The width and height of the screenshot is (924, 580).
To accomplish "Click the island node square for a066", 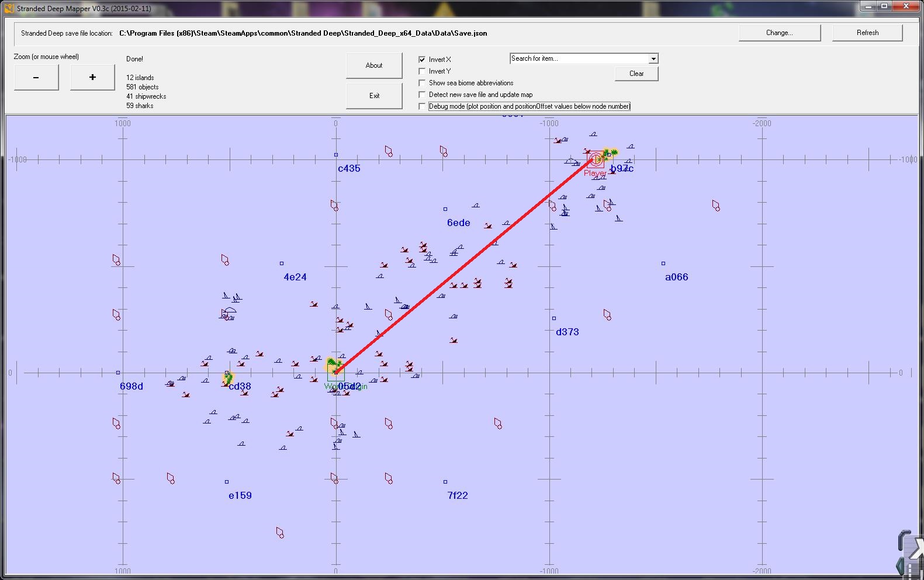I will tap(663, 263).
